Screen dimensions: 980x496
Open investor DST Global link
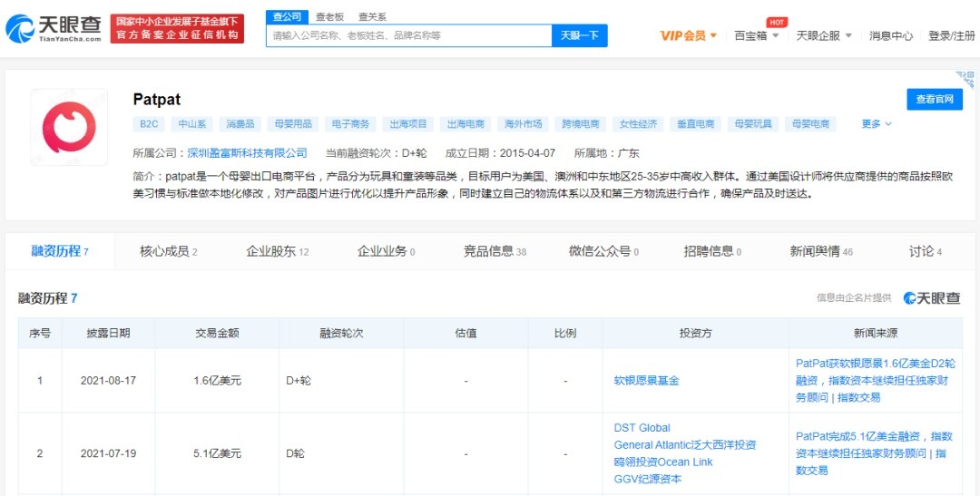(x=642, y=428)
